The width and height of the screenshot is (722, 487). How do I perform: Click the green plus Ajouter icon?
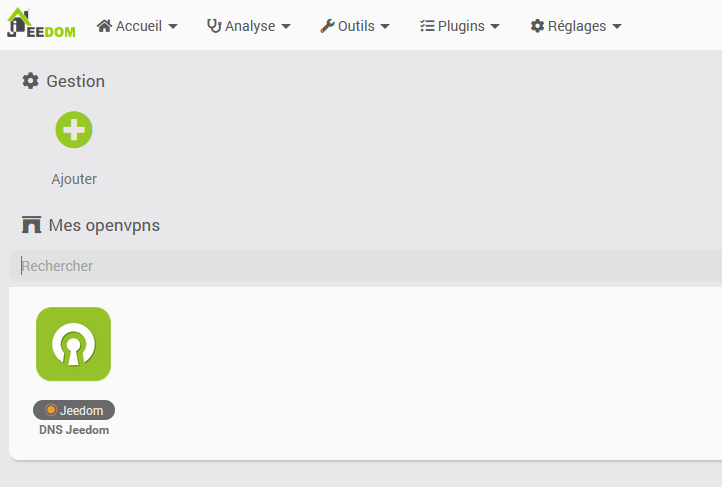click(x=74, y=129)
